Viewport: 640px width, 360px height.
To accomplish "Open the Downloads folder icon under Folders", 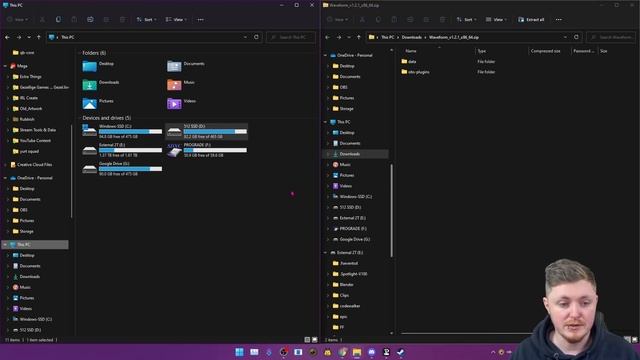I will pyautogui.click(x=89, y=84).
